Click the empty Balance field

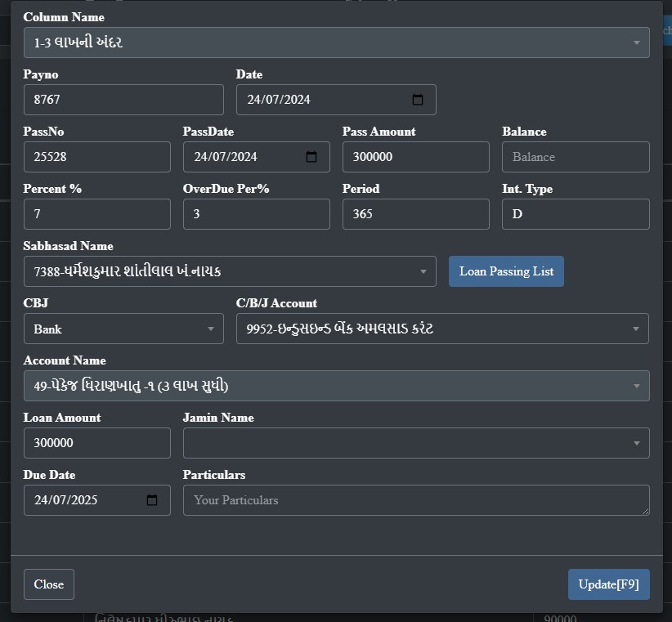click(x=576, y=157)
